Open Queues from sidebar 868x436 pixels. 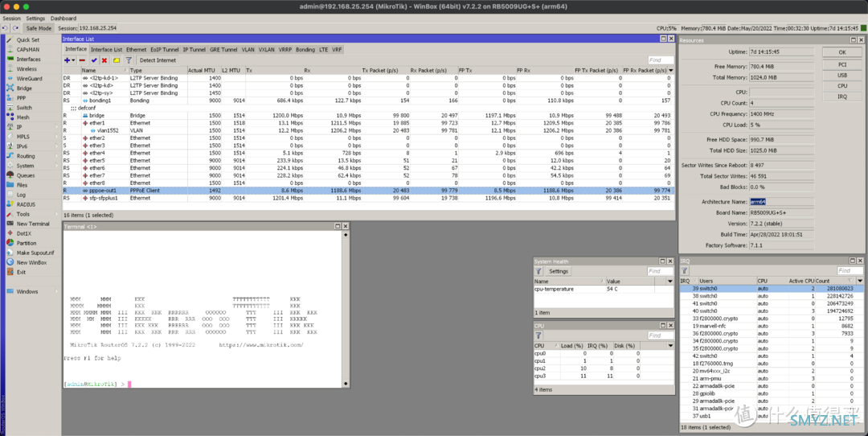tap(26, 175)
